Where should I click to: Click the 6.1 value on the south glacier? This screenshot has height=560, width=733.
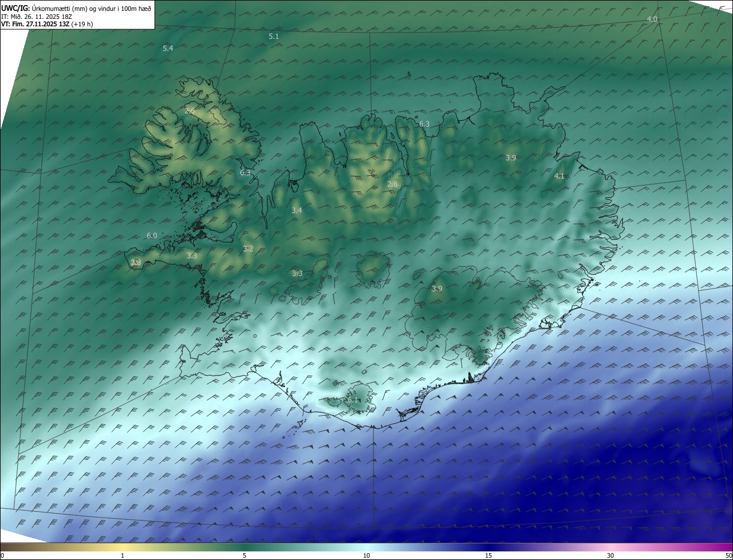(x=353, y=400)
